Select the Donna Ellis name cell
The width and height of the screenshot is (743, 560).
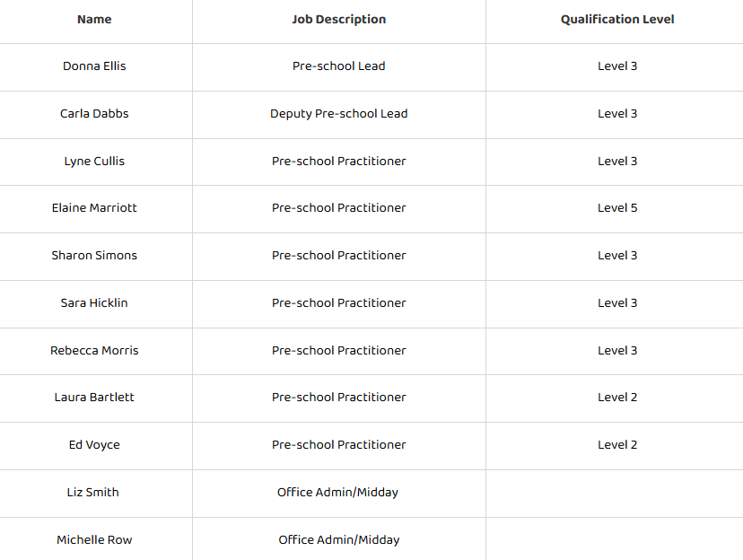(x=94, y=66)
